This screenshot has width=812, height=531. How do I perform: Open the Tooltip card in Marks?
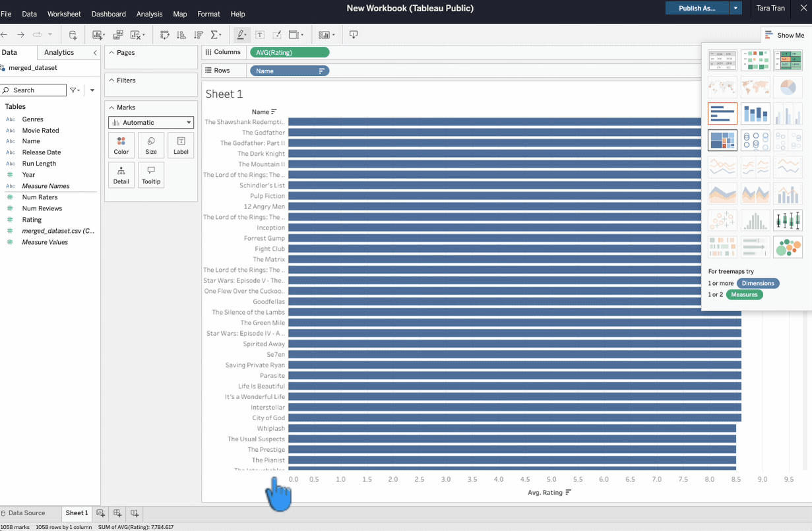(151, 175)
